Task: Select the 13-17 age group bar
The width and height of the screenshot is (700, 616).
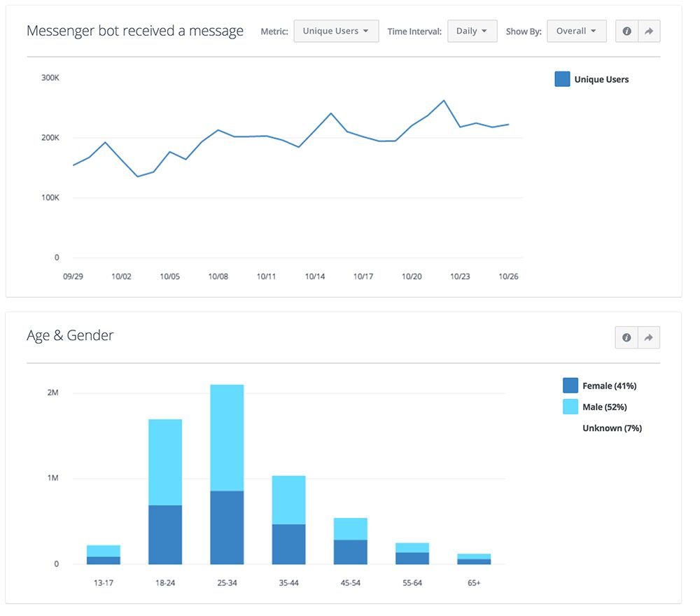Action: click(104, 555)
